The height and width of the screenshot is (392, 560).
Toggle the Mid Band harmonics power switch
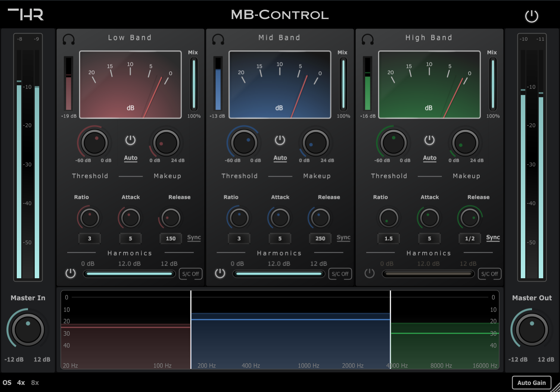coord(220,273)
